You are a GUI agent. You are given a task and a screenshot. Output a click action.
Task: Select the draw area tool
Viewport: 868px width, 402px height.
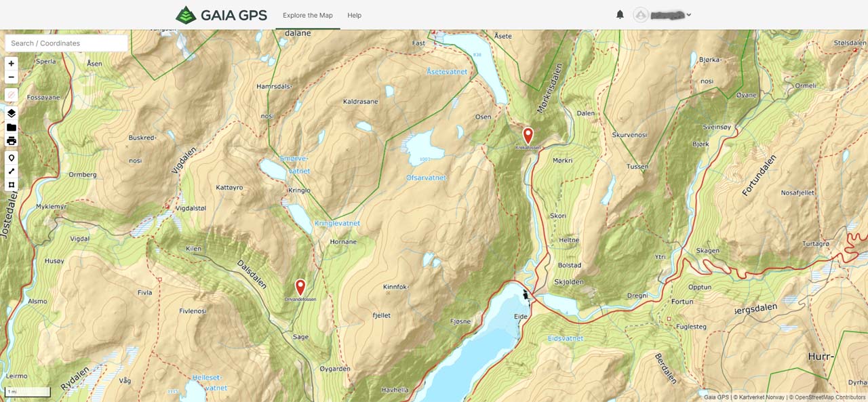click(x=12, y=184)
